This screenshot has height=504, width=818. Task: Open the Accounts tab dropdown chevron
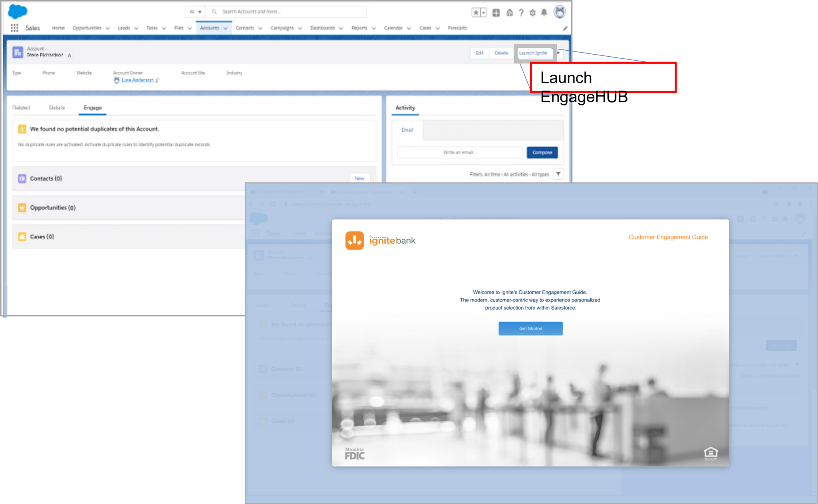tap(227, 28)
